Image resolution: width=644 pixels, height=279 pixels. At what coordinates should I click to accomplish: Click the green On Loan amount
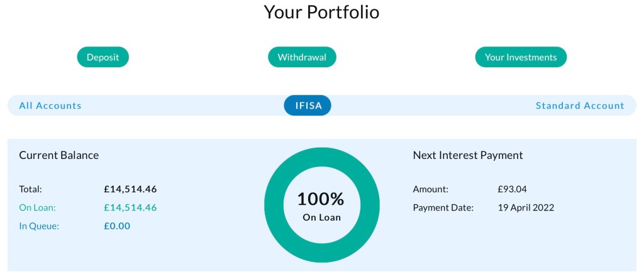(130, 207)
